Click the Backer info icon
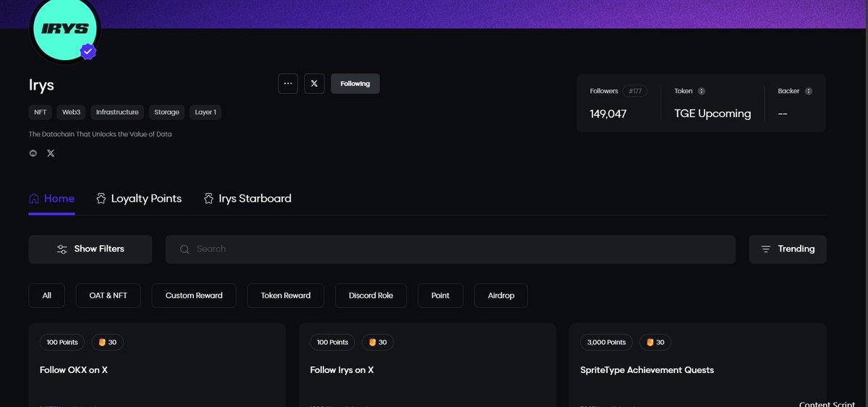 (x=809, y=91)
